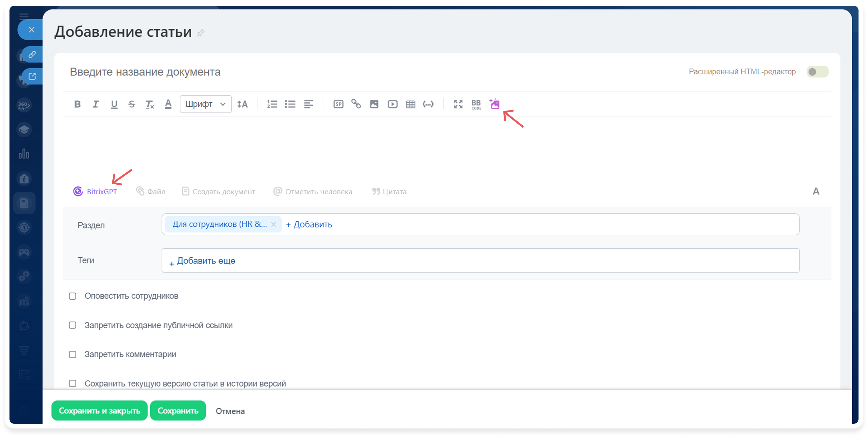The image size is (868, 437).
Task: Open BitrixGPT assistant
Action: tap(95, 191)
